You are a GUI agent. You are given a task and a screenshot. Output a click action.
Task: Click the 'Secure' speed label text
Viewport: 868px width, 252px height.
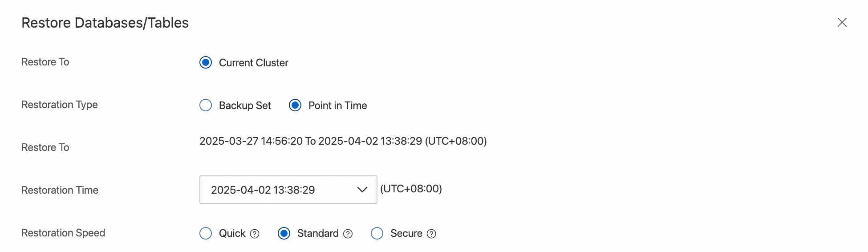click(406, 233)
